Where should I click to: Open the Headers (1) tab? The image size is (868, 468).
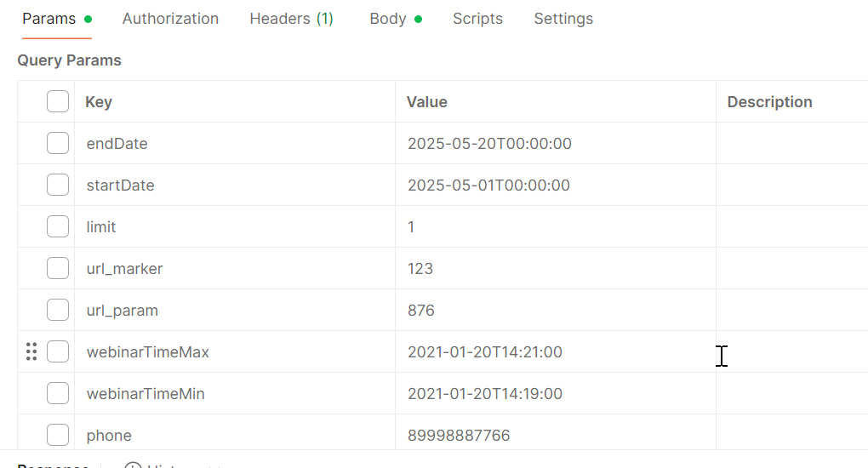(291, 19)
